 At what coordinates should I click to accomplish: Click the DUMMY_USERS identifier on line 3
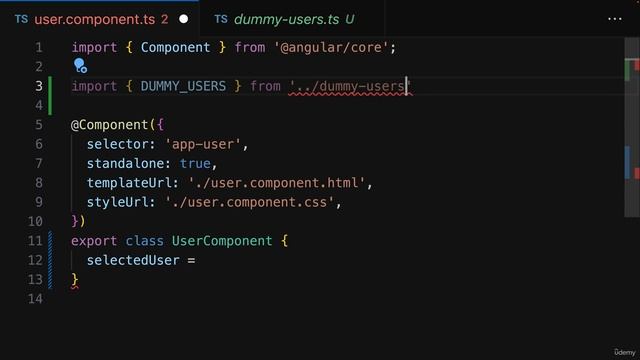tap(183, 86)
